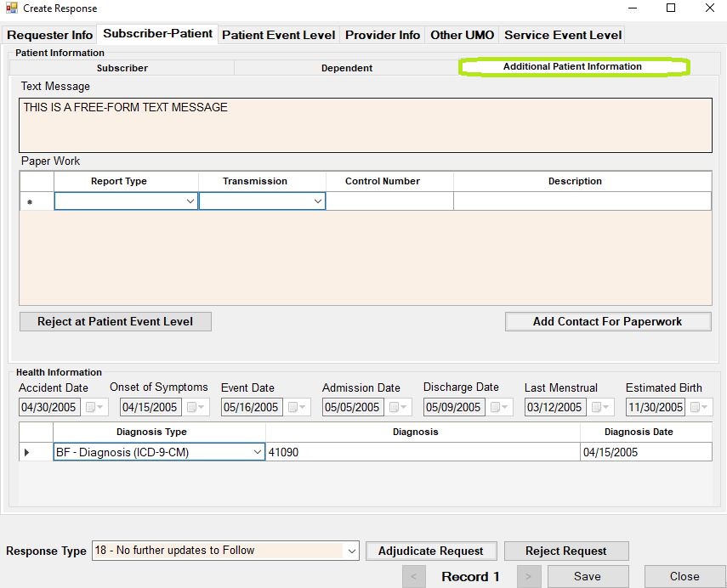Click the Close button
Viewport: 727px width, 588px height.
(x=684, y=576)
